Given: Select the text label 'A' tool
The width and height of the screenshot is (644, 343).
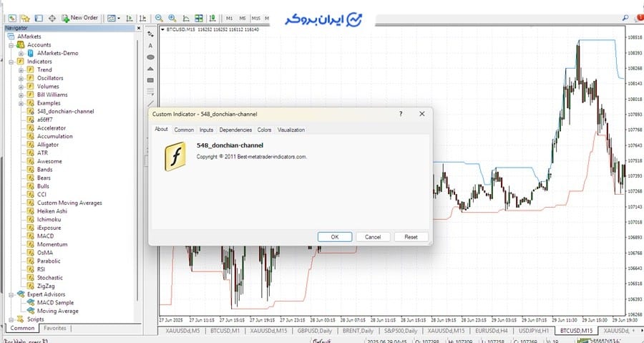Looking at the screenshot, I should pos(151,45).
